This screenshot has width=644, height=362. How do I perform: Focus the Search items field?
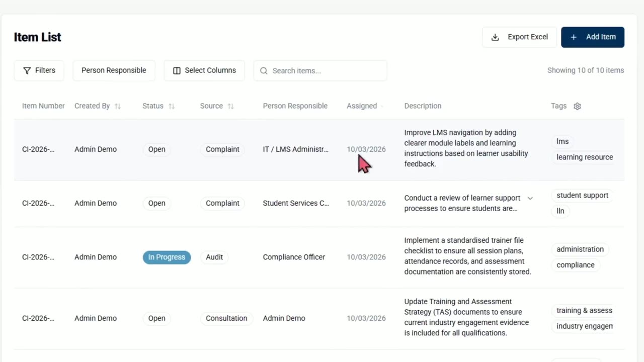coord(320,71)
